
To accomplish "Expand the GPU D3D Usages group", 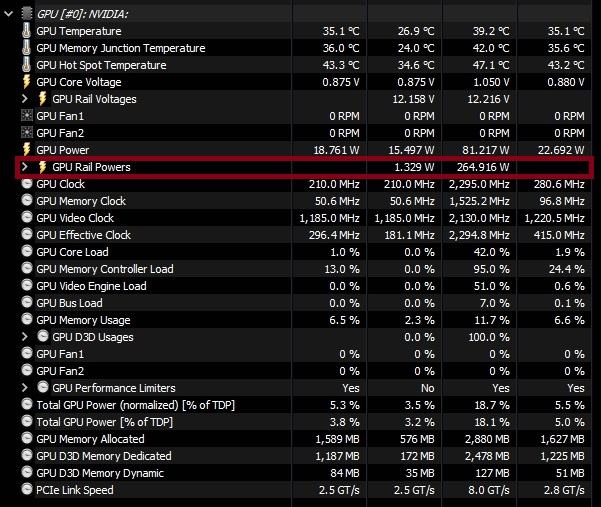I will tap(26, 337).
